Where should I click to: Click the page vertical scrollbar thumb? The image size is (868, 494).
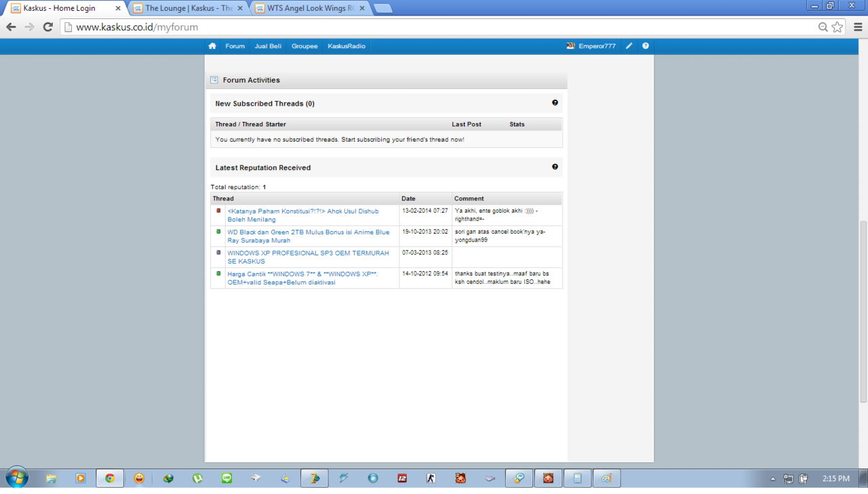tap(863, 312)
